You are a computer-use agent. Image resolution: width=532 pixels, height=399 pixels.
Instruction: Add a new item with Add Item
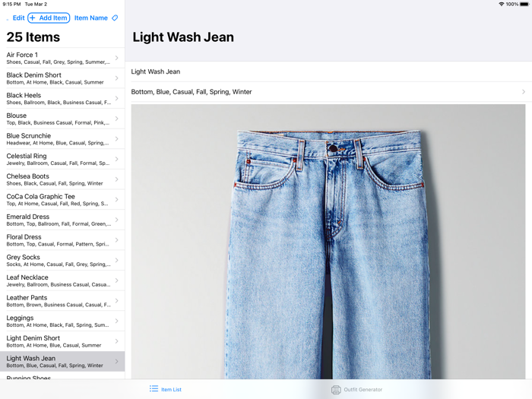pyautogui.click(x=49, y=17)
